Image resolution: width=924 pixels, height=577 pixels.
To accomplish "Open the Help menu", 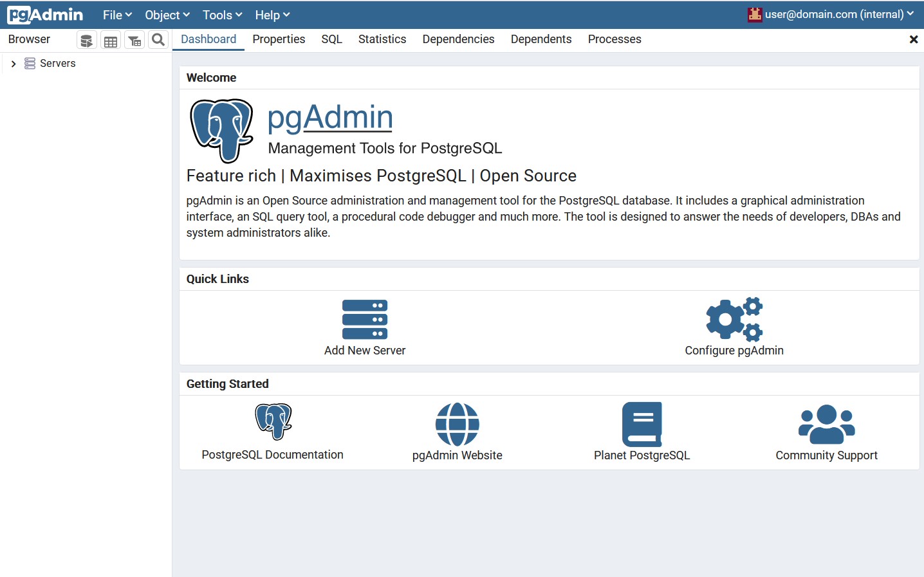I will point(272,15).
